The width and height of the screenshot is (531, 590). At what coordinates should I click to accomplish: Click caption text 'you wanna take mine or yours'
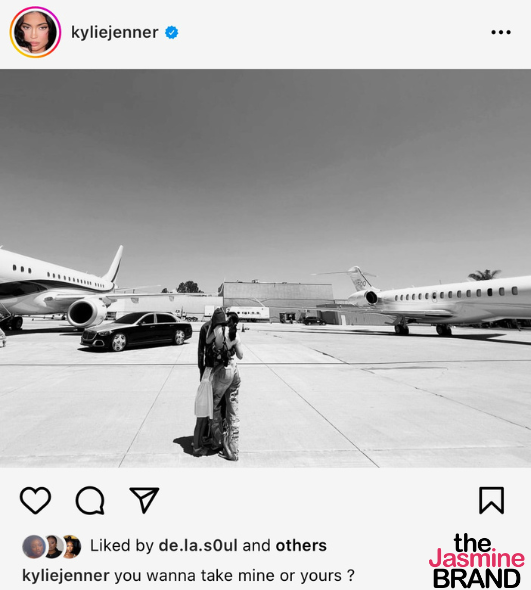pyautogui.click(x=228, y=576)
